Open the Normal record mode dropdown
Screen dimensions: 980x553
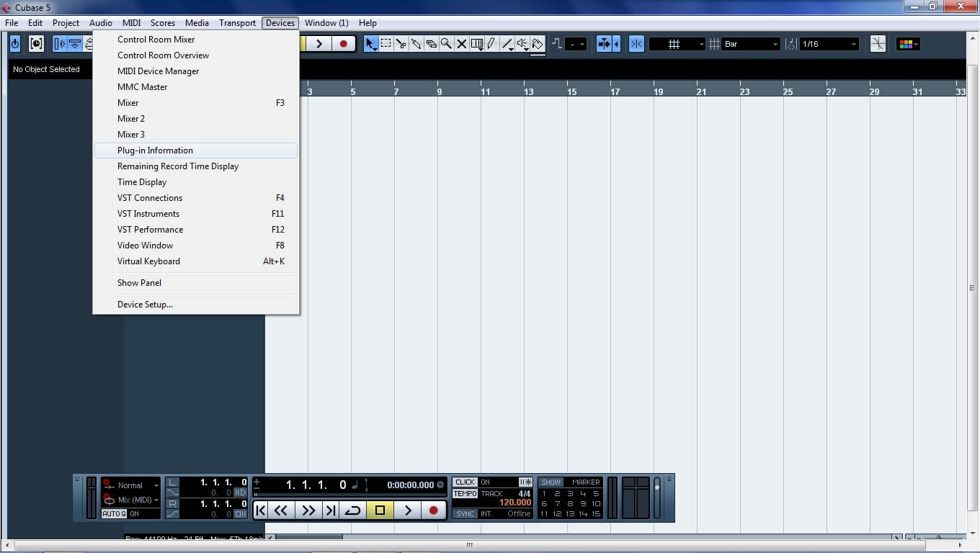click(x=132, y=485)
